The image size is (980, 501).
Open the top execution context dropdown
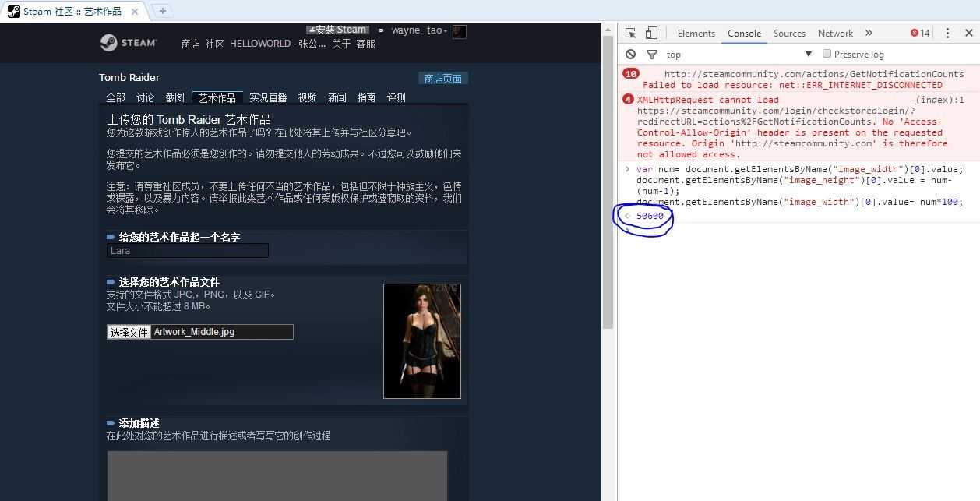(738, 54)
